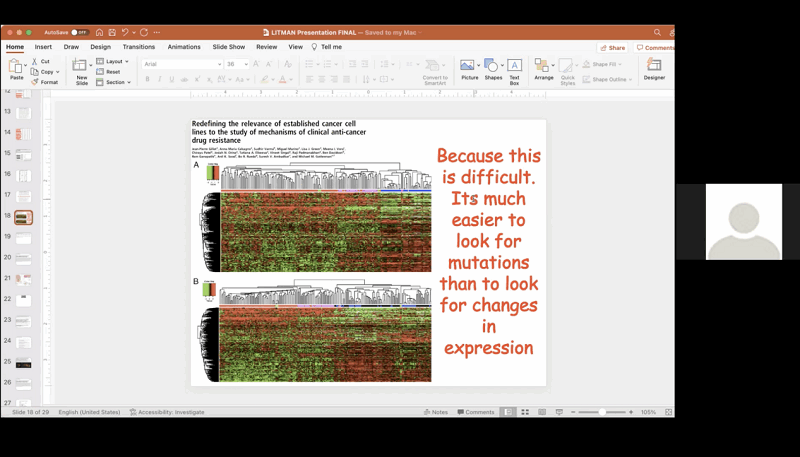This screenshot has height=457, width=800.
Task: Toggle the AutoSave switch
Action: (x=79, y=32)
